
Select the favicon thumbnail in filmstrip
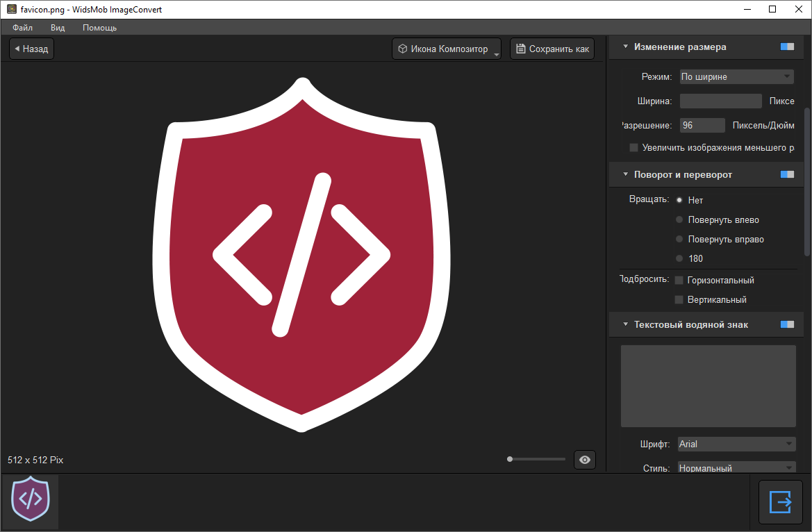(31, 499)
